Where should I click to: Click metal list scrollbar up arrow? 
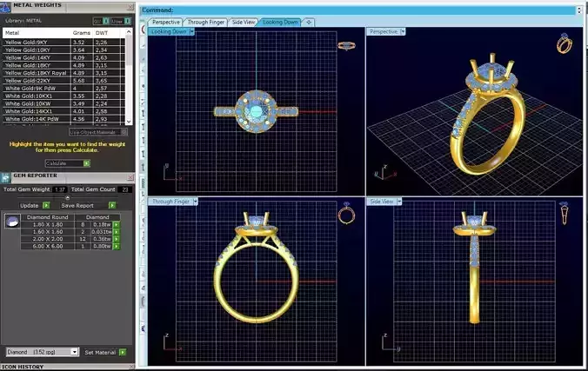point(129,32)
